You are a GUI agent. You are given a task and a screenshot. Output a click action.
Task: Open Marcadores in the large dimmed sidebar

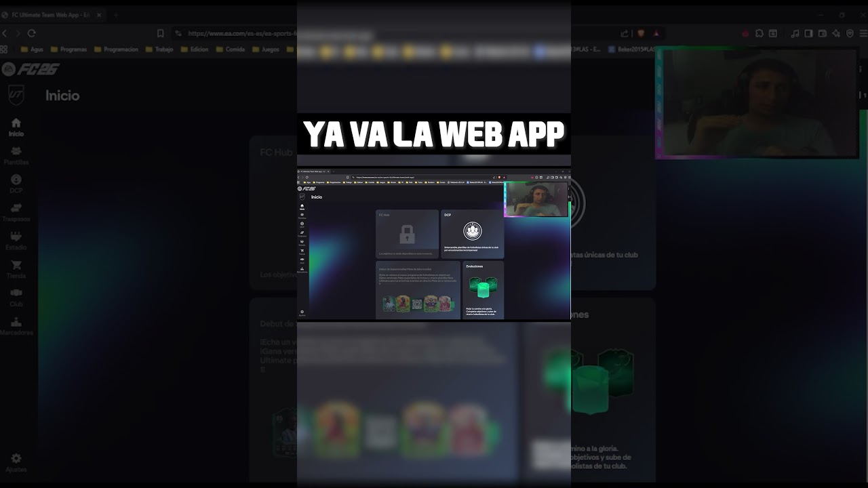(x=16, y=327)
